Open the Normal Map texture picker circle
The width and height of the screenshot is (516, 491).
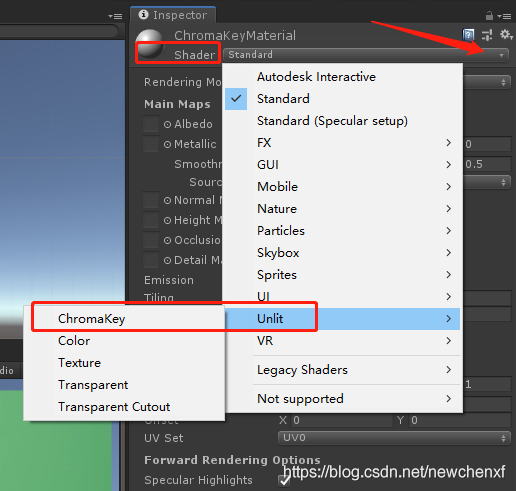click(167, 200)
